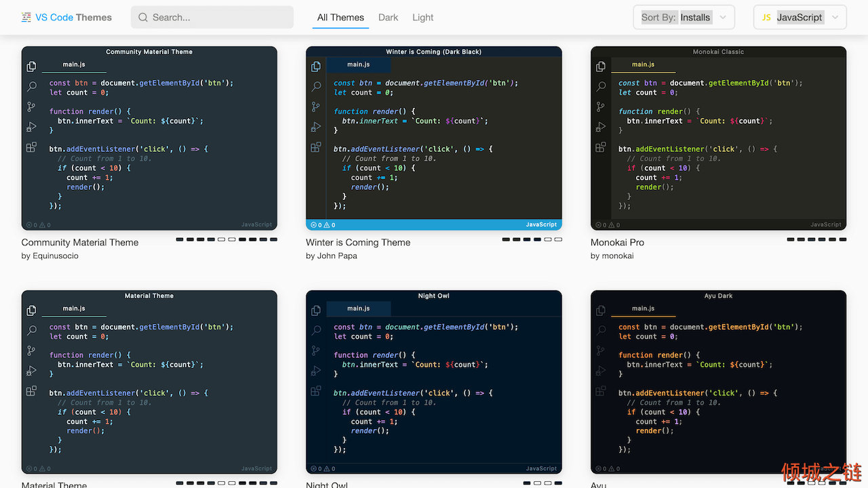The height and width of the screenshot is (488, 868).
Task: Click main.js tab in Ayu Dark preview
Action: point(643,308)
